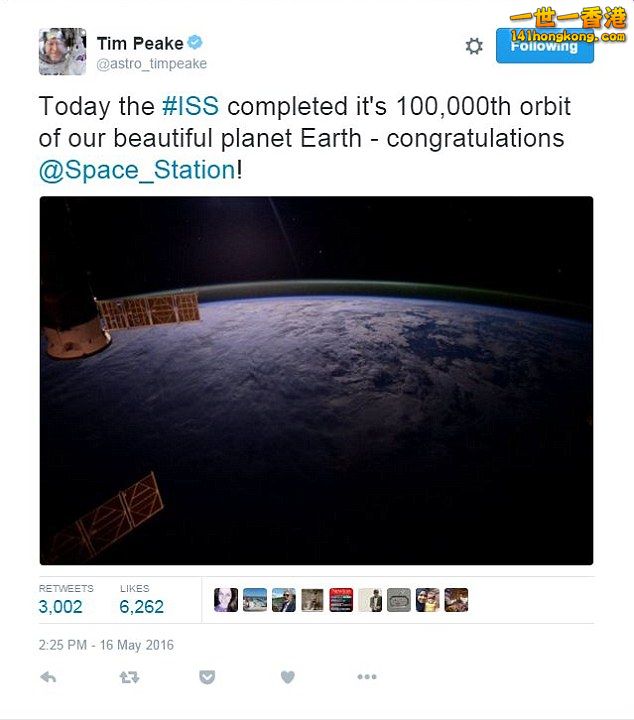The image size is (634, 720).
Task: Open the gear settings dropdown
Action: coord(474,46)
